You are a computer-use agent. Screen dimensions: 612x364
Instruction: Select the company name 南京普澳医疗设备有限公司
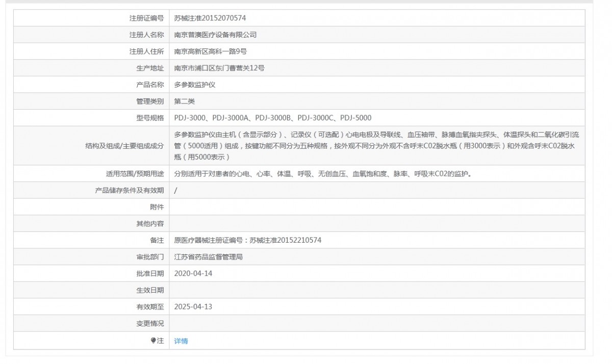[x=215, y=35]
